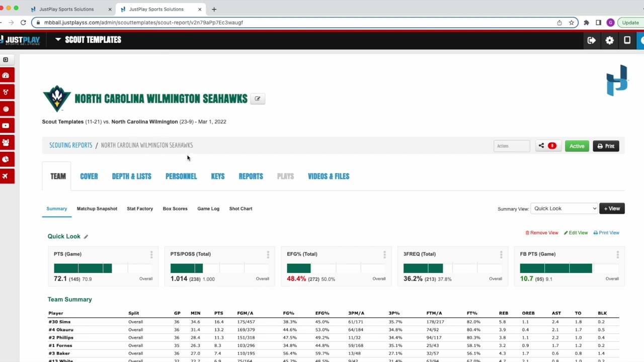The image size is (644, 362).
Task: Switch to the Keys tab
Action: tap(218, 176)
